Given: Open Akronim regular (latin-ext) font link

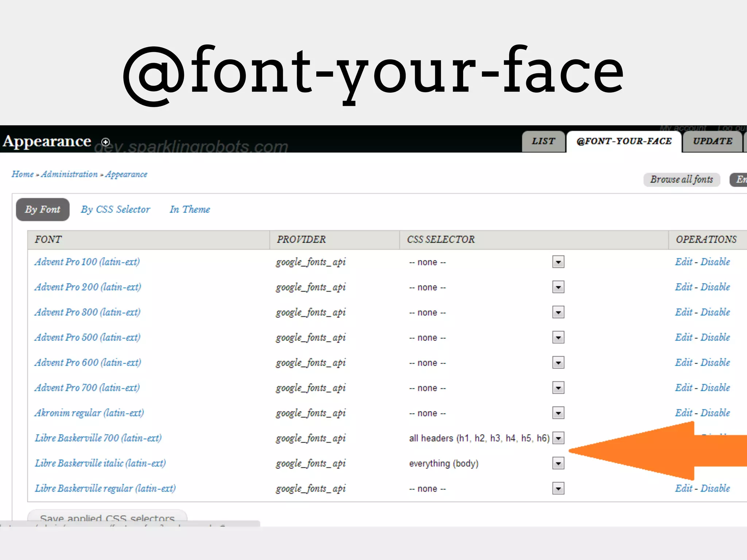Looking at the screenshot, I should pyautogui.click(x=89, y=413).
